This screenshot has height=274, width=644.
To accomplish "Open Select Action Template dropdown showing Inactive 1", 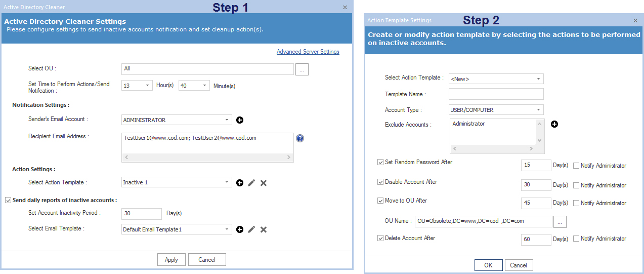I will [x=228, y=182].
